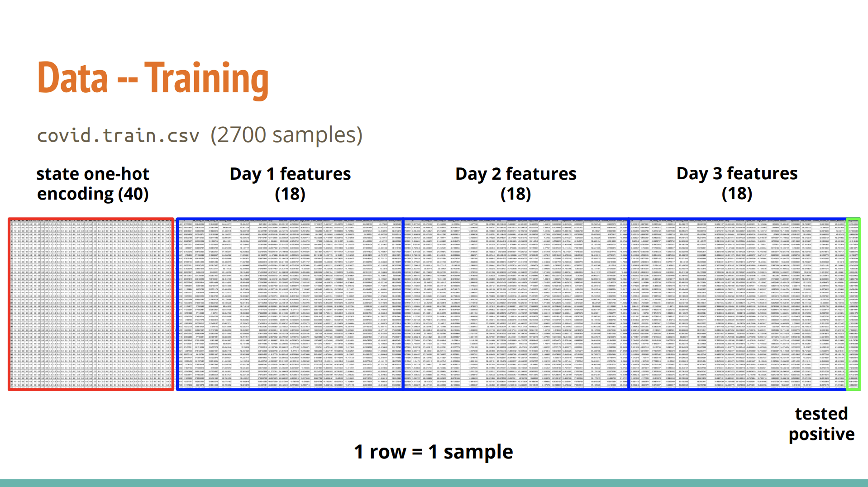Click the Day 2 features heading
Screen dimensions: 868x487
pos(516,174)
